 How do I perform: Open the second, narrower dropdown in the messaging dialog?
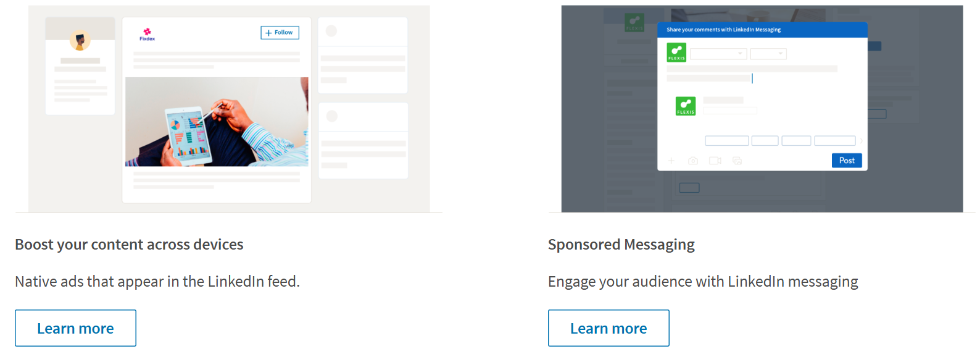(768, 54)
